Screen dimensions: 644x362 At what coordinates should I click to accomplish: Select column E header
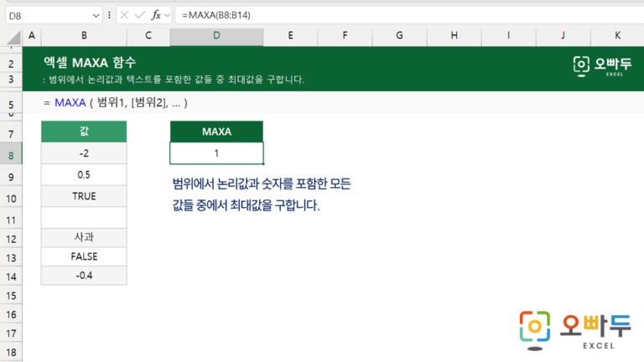[290, 36]
